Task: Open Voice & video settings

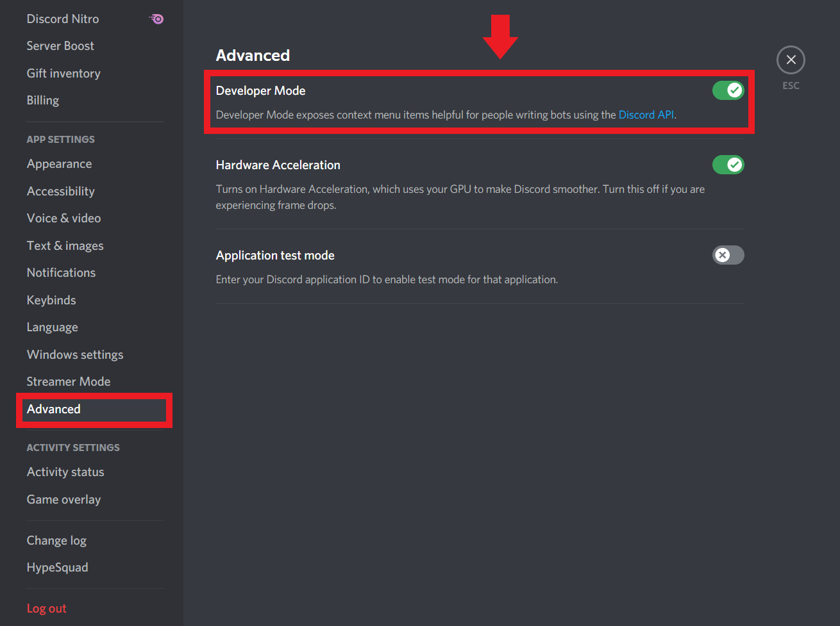Action: [63, 218]
